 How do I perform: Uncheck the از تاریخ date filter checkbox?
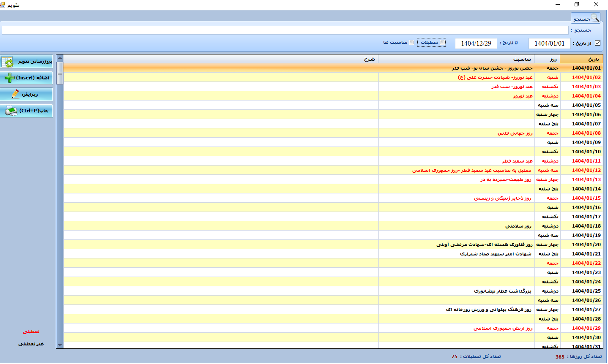tap(597, 43)
